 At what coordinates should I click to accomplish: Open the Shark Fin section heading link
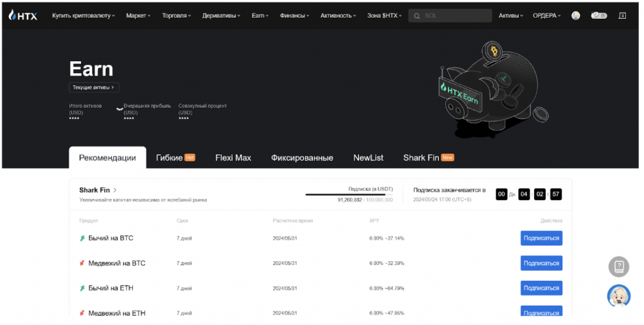[98, 190]
